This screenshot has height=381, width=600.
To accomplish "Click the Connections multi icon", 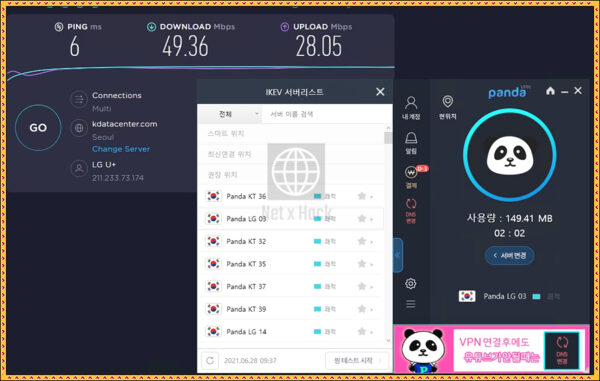I will (79, 99).
